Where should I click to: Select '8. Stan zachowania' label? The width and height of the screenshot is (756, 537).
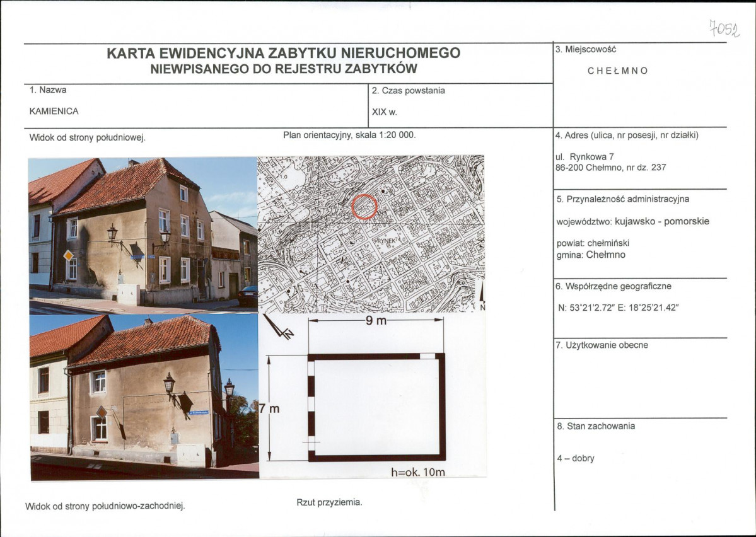[596, 426]
